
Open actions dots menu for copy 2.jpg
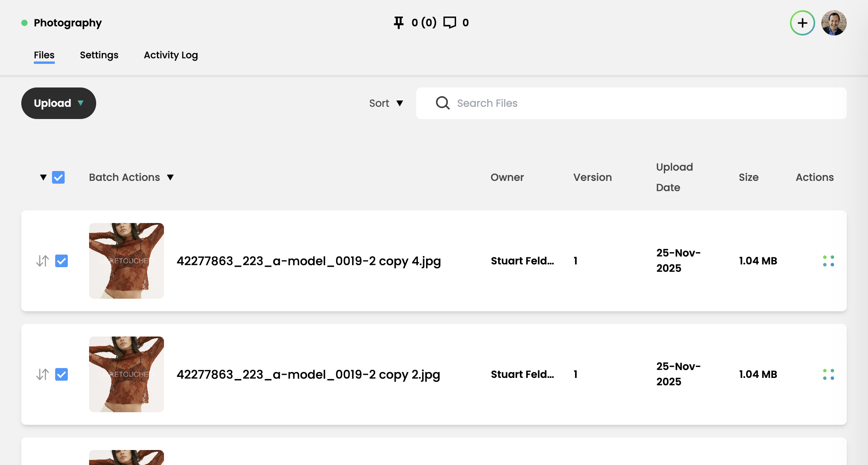tap(828, 374)
